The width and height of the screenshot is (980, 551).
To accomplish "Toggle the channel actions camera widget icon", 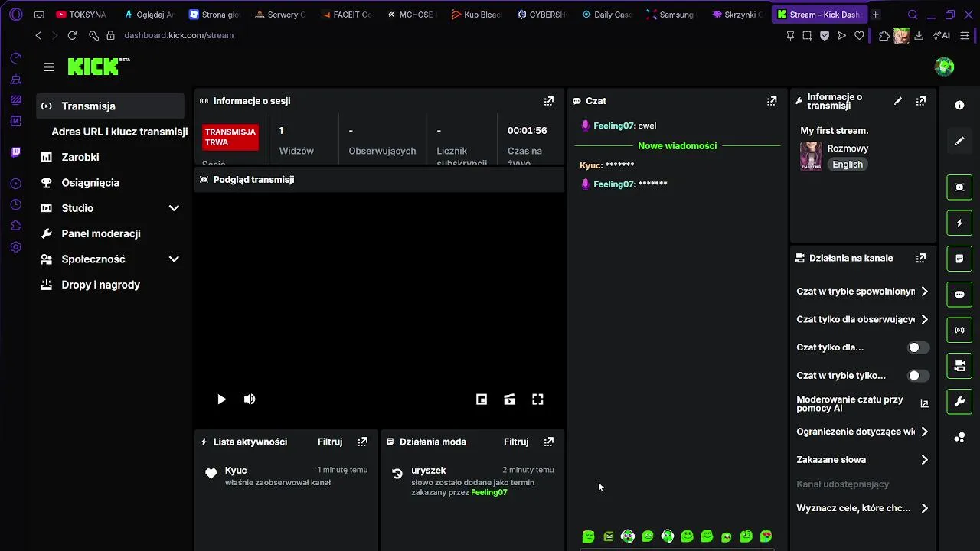I will click(959, 366).
